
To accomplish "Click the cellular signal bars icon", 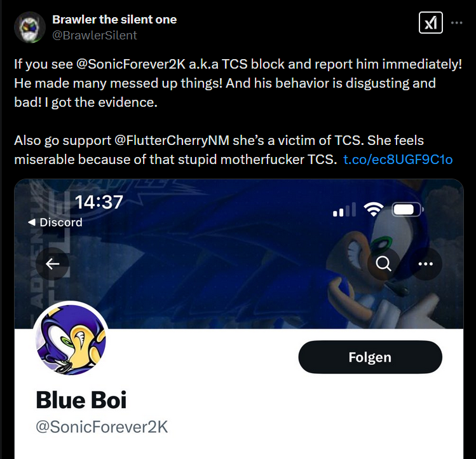I will [344, 210].
